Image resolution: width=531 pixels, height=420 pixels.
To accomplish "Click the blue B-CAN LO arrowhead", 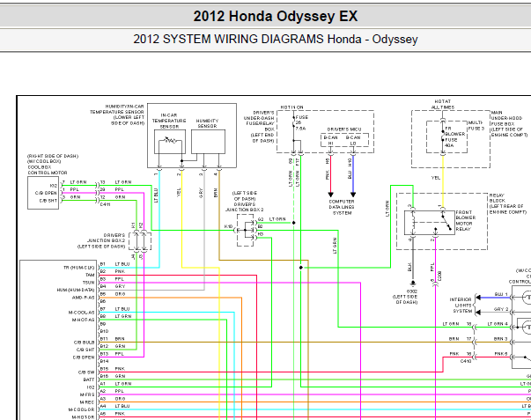I will coord(353,195).
